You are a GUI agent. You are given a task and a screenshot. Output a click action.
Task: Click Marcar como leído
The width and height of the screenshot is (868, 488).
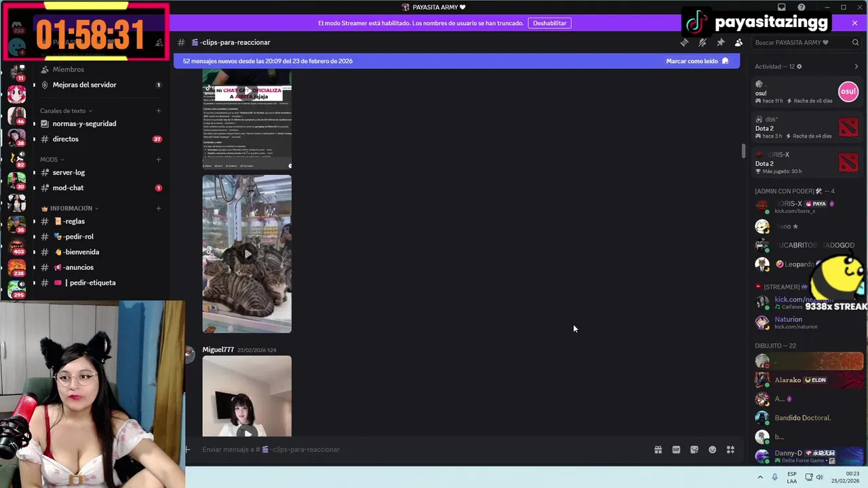tap(697, 61)
